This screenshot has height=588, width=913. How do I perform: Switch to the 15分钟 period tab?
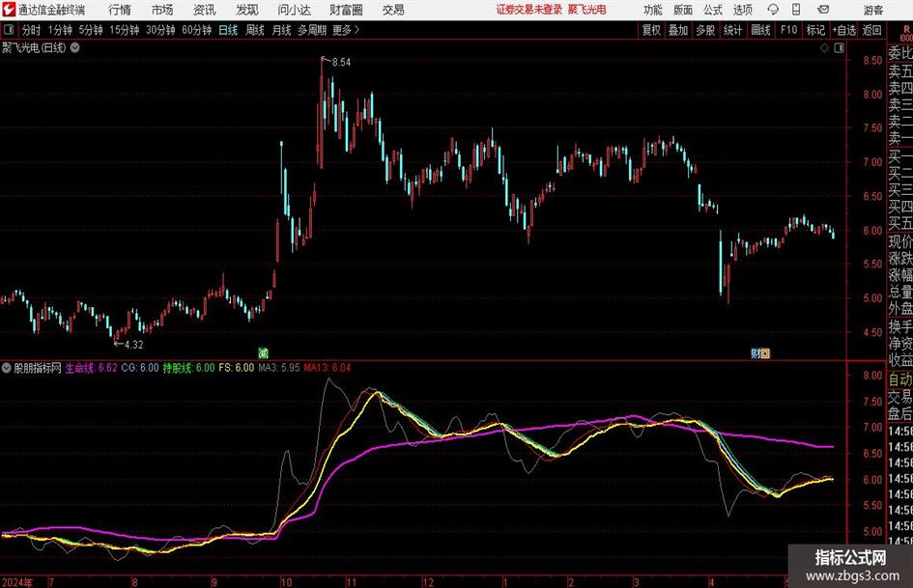click(x=124, y=30)
